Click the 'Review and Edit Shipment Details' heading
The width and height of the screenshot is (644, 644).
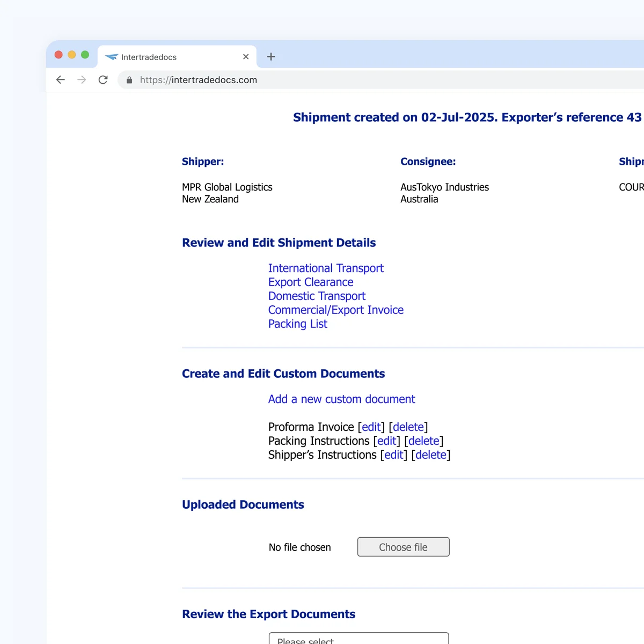279,243
